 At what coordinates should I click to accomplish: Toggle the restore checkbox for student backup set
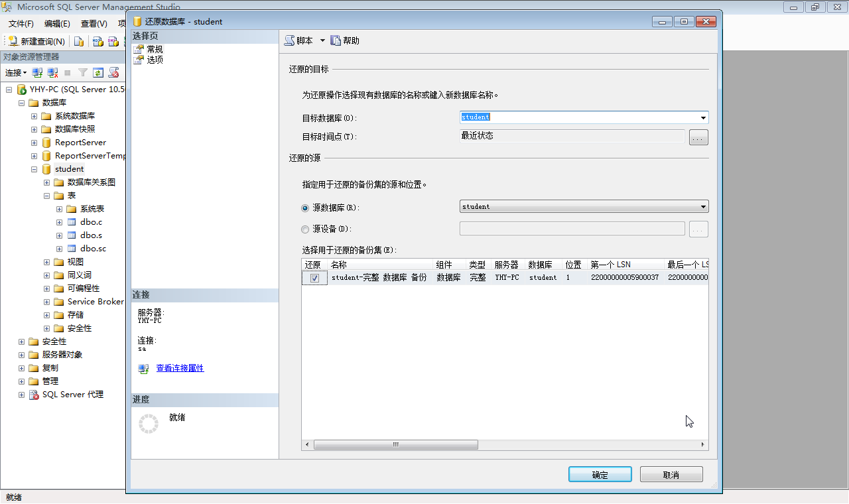coord(314,279)
